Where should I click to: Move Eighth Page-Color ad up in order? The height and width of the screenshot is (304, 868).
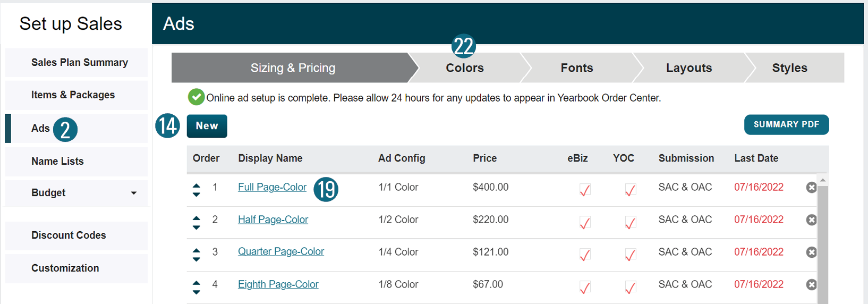click(x=197, y=283)
